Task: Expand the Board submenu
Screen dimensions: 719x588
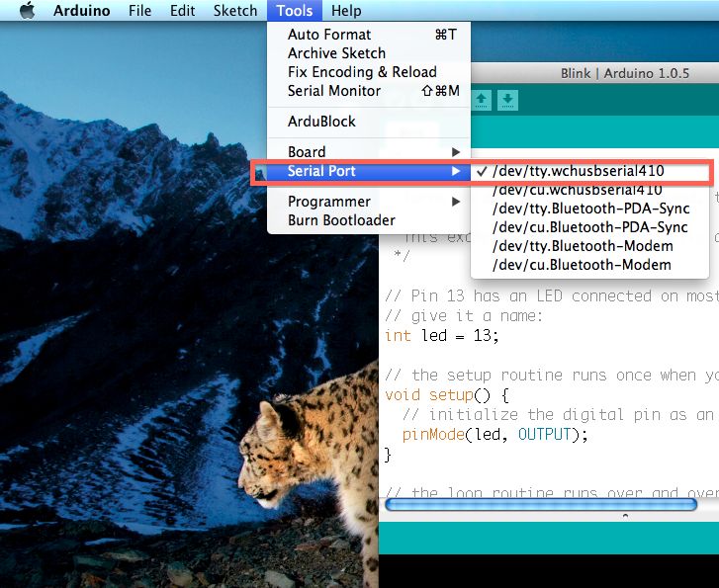Action: click(x=369, y=152)
